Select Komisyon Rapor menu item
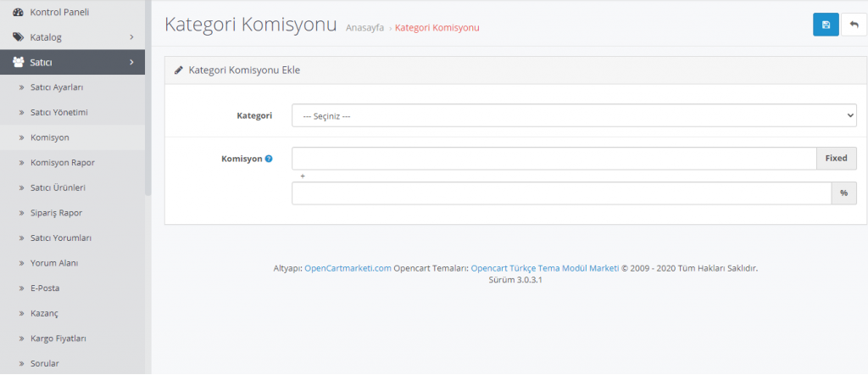The height and width of the screenshot is (375, 868). pos(62,162)
